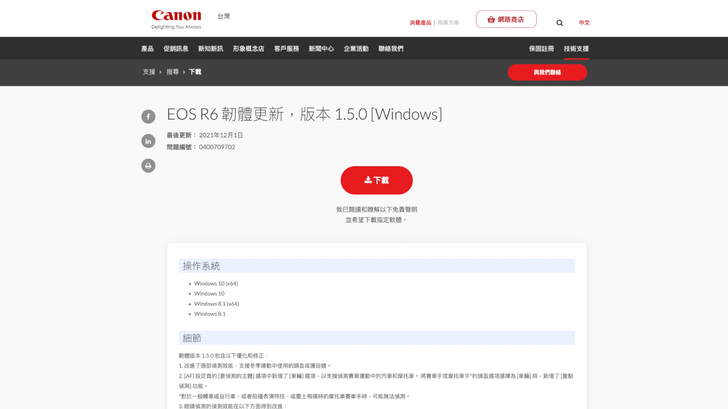Click the disclaimer text under the download button
728x409 pixels.
[x=377, y=214]
